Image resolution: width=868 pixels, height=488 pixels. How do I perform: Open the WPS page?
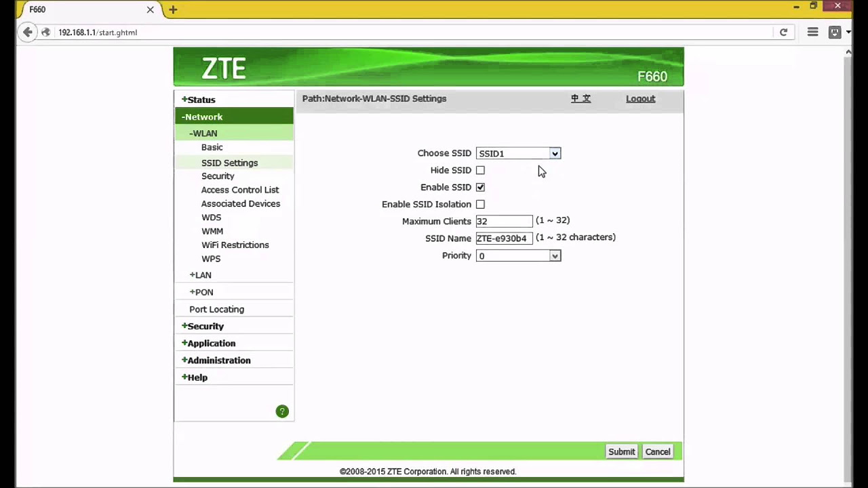[x=211, y=259]
